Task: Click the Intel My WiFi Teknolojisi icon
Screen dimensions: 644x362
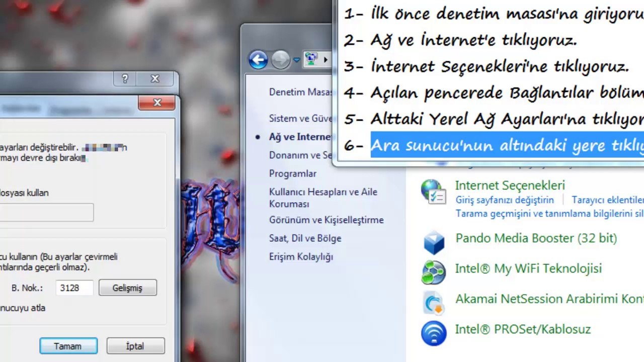Action: point(434,273)
